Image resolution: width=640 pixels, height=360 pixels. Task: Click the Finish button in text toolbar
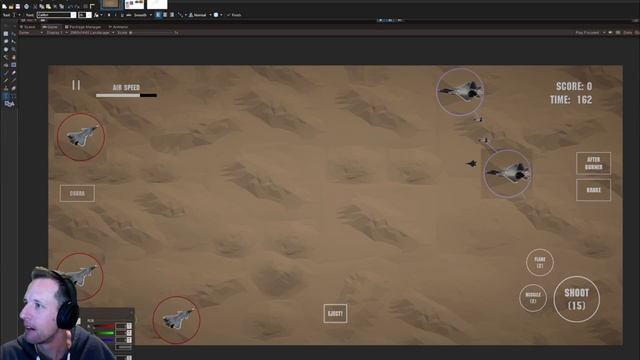(234, 15)
